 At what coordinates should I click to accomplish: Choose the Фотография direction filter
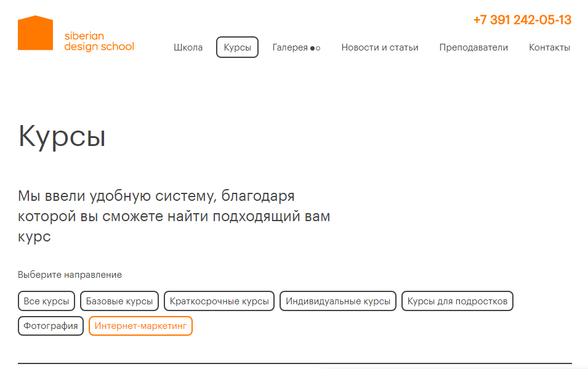pyautogui.click(x=50, y=326)
